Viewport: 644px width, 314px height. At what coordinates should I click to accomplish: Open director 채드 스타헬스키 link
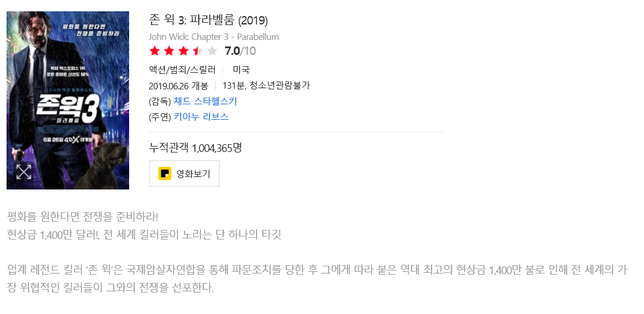(x=205, y=101)
